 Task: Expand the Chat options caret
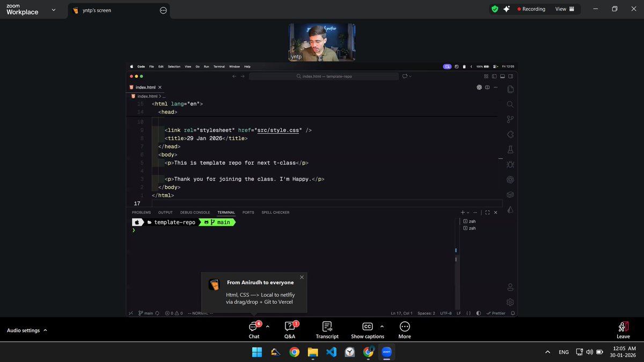(x=267, y=326)
